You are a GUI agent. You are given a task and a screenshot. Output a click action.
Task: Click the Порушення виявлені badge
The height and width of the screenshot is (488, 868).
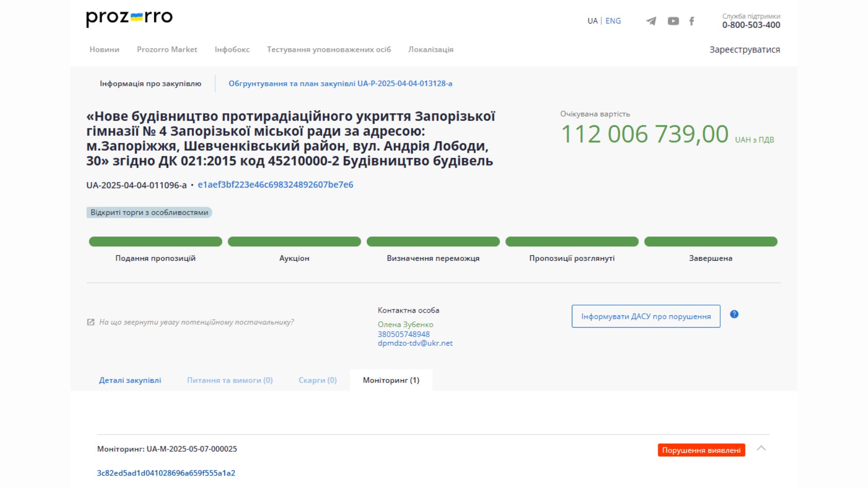pos(701,450)
